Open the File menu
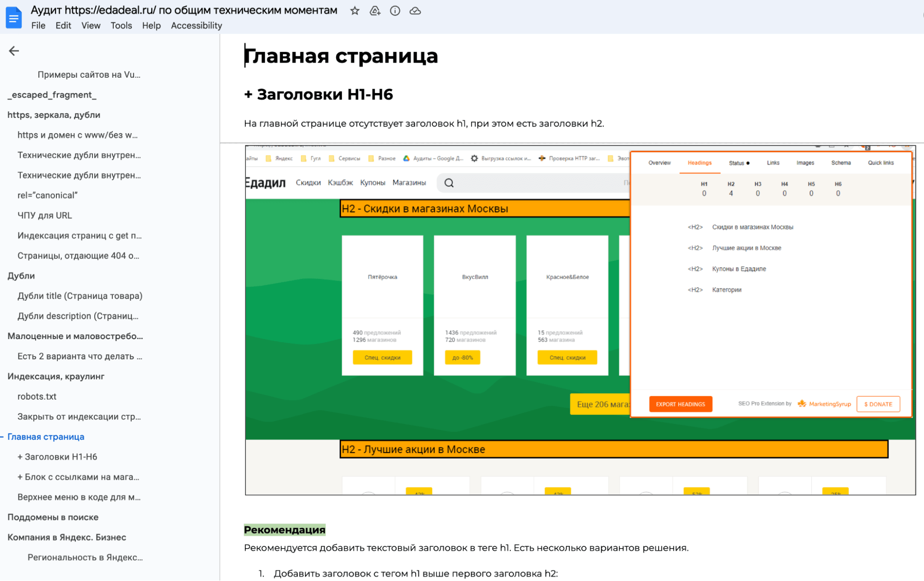Viewport: 924px width, 581px height. pyautogui.click(x=38, y=25)
